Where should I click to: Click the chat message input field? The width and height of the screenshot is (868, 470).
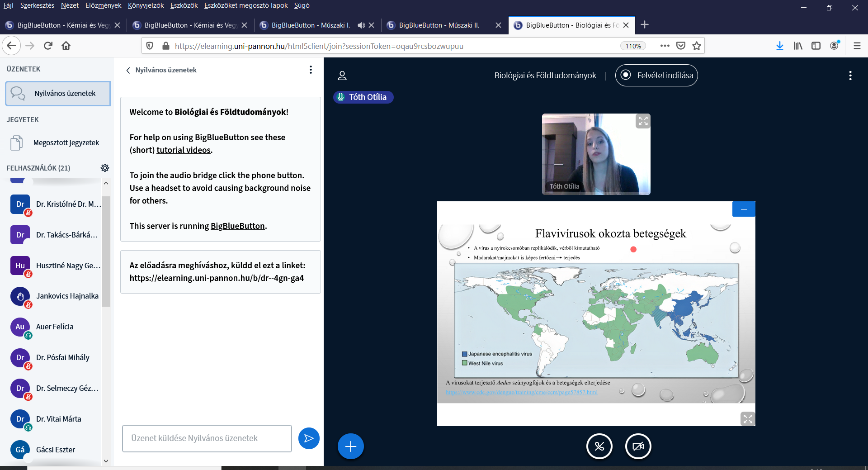tap(207, 438)
